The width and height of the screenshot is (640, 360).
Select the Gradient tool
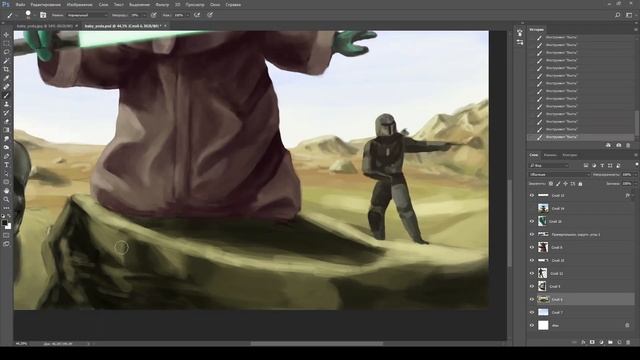[6, 130]
